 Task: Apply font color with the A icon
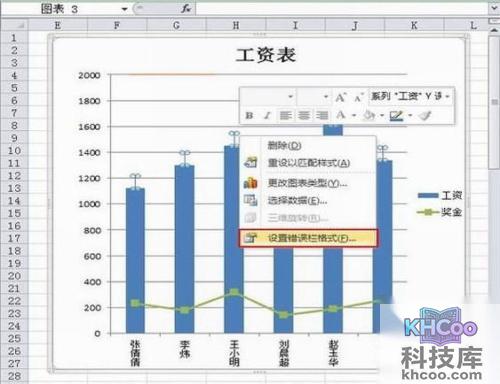coord(341,115)
